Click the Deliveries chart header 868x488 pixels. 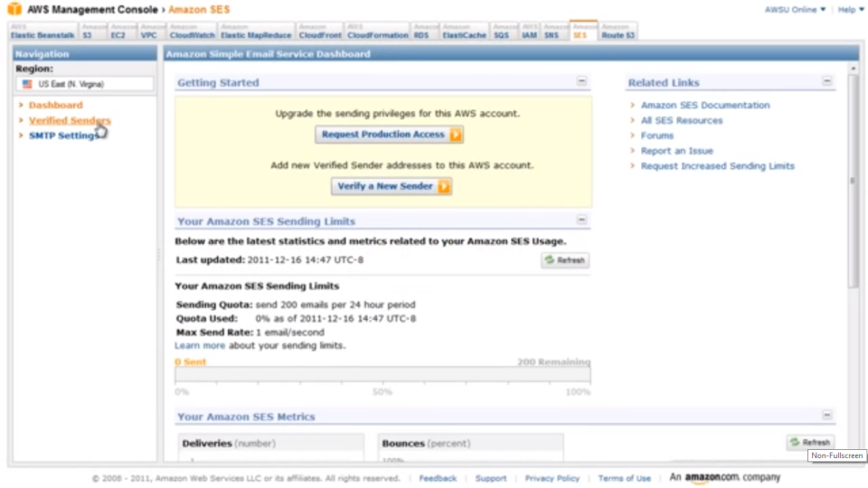[x=271, y=443]
